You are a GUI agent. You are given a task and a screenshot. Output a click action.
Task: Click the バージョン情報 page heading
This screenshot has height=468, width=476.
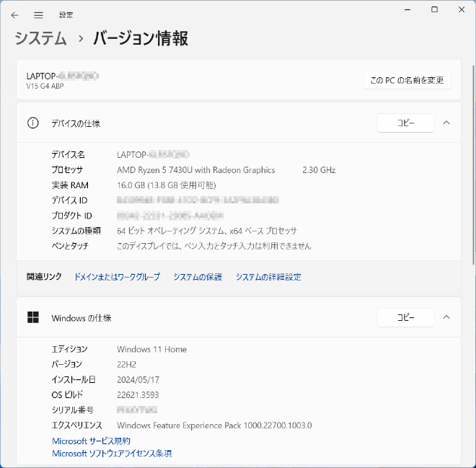click(141, 38)
